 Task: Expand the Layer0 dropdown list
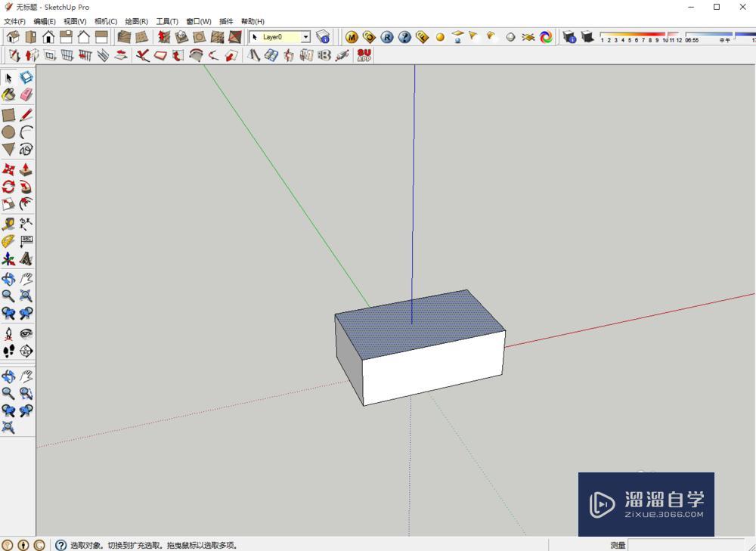pos(305,36)
